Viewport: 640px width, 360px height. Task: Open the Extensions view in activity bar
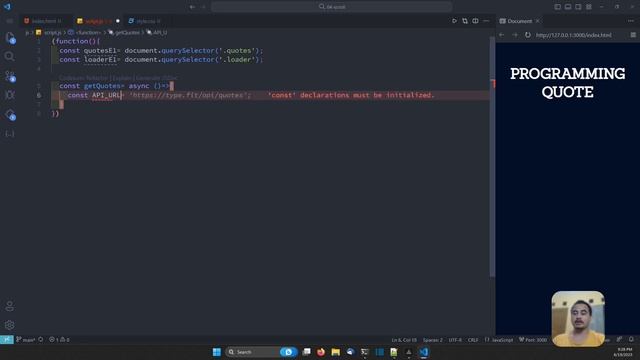(x=10, y=115)
